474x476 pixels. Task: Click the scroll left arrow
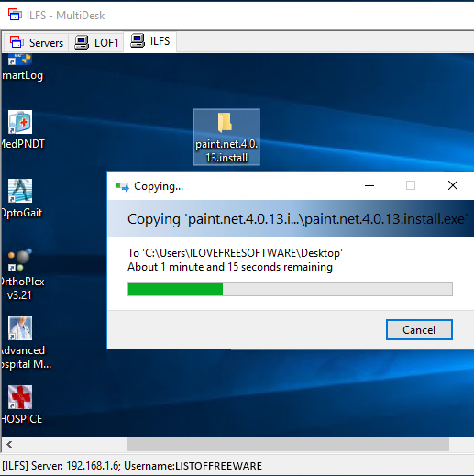(x=9, y=444)
